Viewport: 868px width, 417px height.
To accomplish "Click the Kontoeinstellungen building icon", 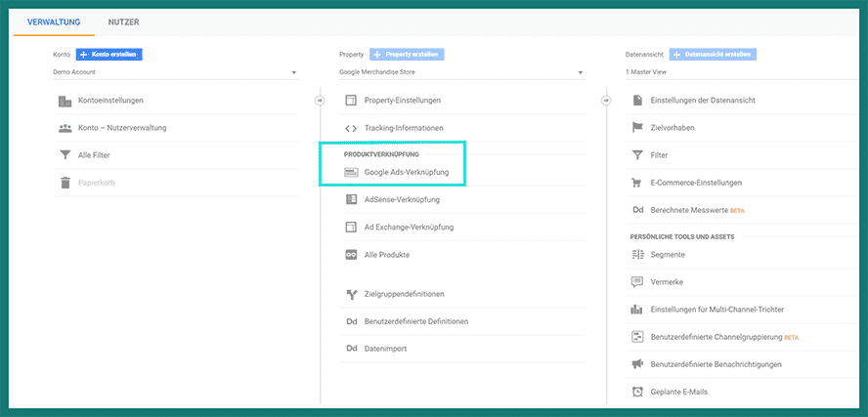I will (x=65, y=101).
